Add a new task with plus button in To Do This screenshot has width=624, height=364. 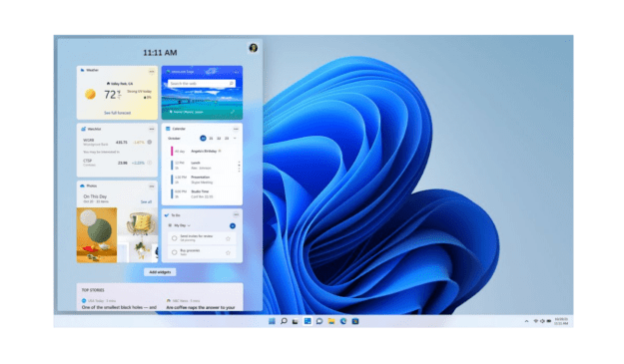click(x=233, y=225)
